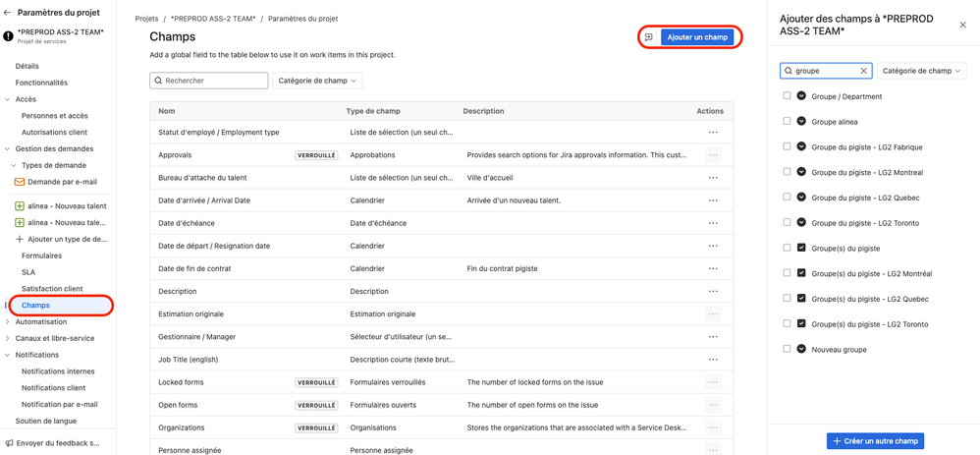Expand the Automatisation section

8,321
